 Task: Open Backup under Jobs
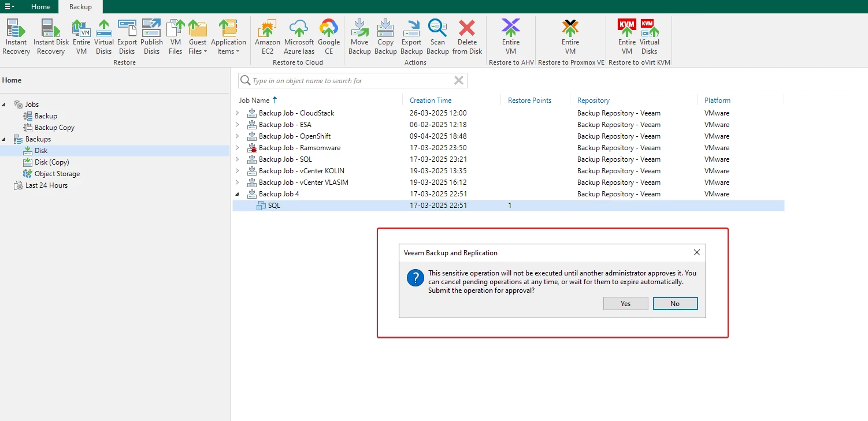46,116
